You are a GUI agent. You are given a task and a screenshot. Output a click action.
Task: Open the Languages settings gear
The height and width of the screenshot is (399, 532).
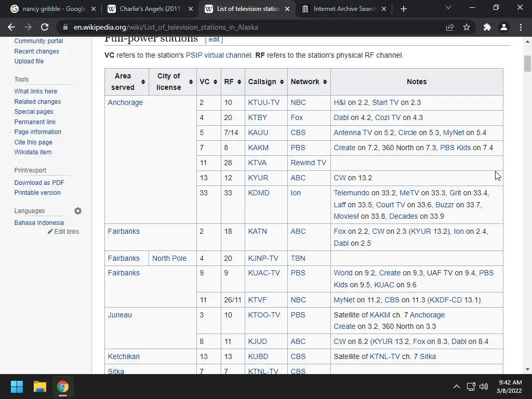coord(78,211)
